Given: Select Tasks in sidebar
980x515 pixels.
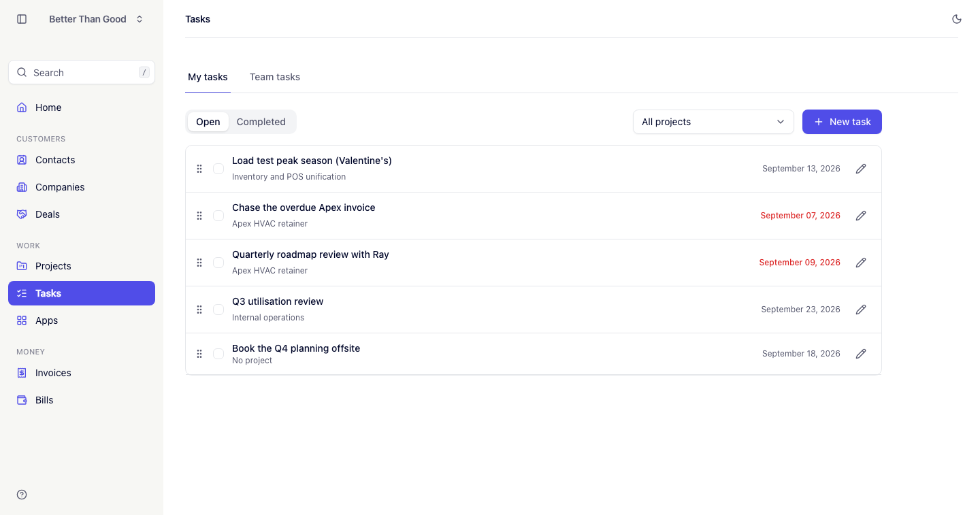Looking at the screenshot, I should (82, 293).
